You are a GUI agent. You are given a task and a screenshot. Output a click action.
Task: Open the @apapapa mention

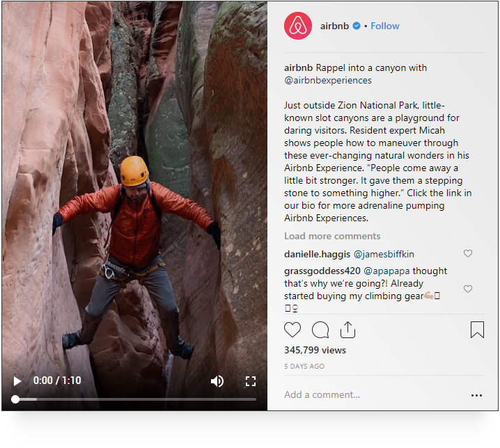pos(386,271)
